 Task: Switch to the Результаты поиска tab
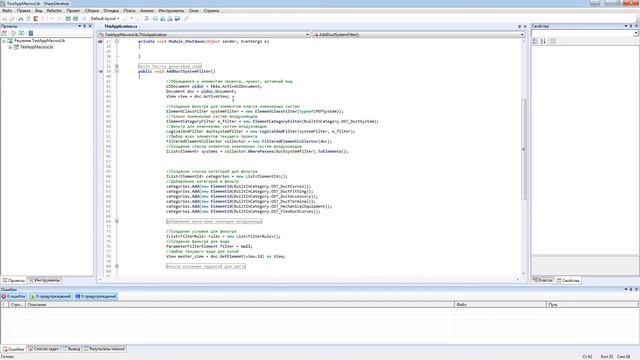pyautogui.click(x=104, y=349)
